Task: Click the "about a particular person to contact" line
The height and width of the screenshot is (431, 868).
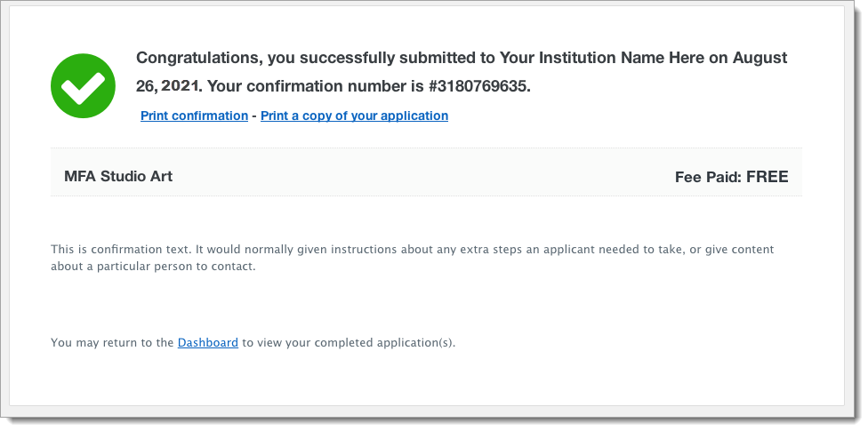Action: pos(153,267)
